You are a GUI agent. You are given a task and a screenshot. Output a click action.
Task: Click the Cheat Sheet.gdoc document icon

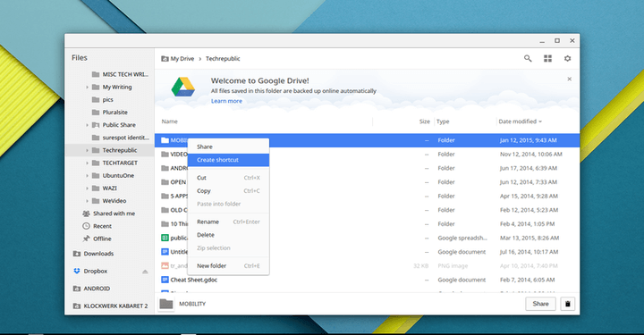tap(165, 280)
